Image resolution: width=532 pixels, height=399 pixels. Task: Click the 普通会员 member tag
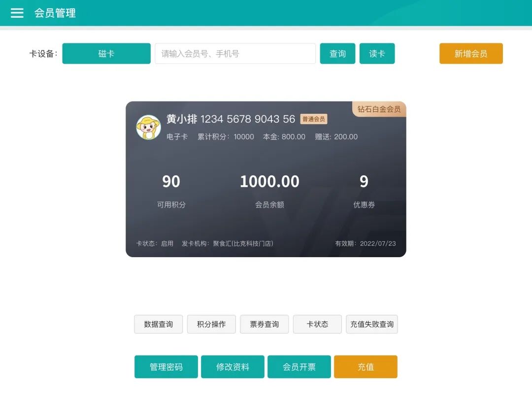(313, 119)
